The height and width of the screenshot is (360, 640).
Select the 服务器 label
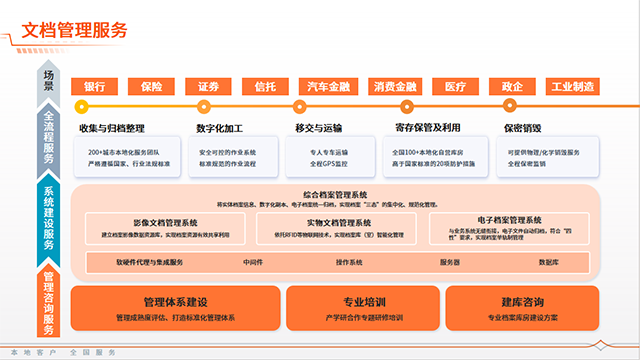tap(450, 262)
